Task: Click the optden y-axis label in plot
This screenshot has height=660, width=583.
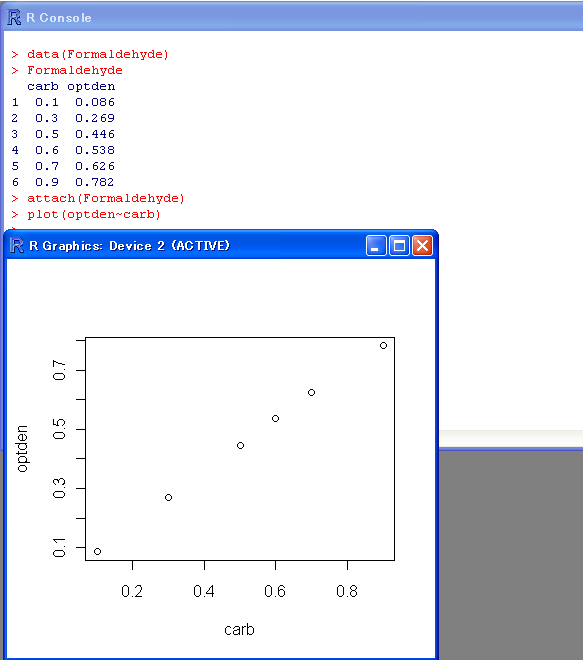Action: 22,449
